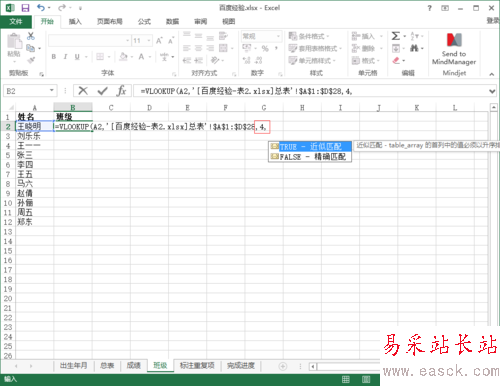The height and width of the screenshot is (386, 500).
Task: Click the Format Painter brush icon
Action: pos(31,60)
